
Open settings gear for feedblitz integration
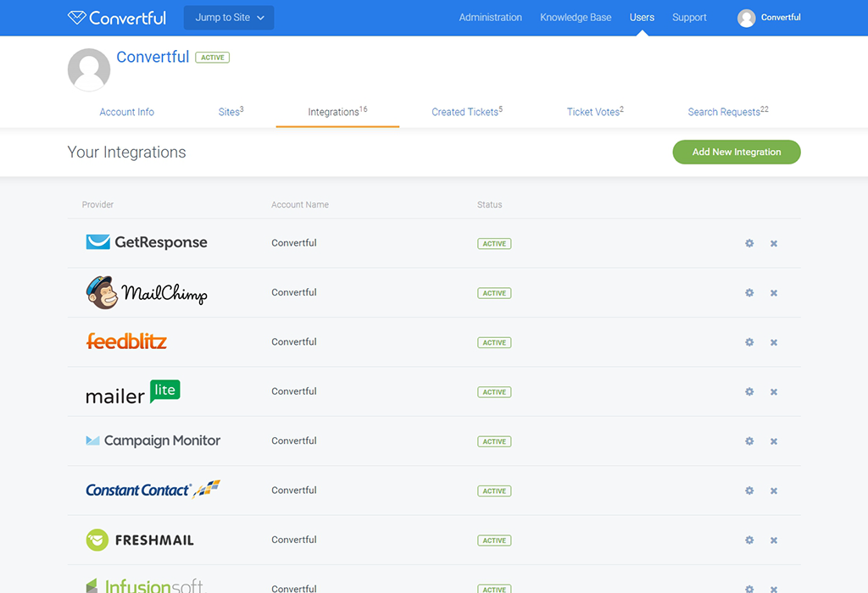749,342
